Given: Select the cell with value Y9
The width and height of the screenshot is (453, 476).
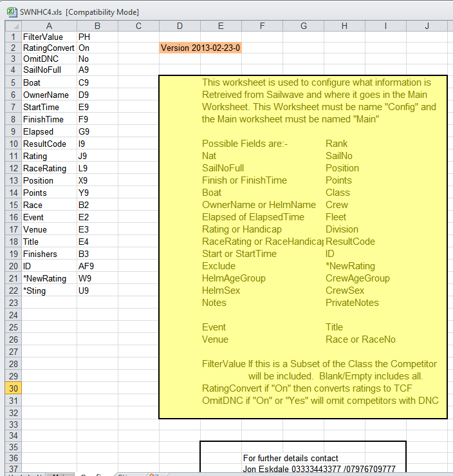Looking at the screenshot, I should [97, 193].
